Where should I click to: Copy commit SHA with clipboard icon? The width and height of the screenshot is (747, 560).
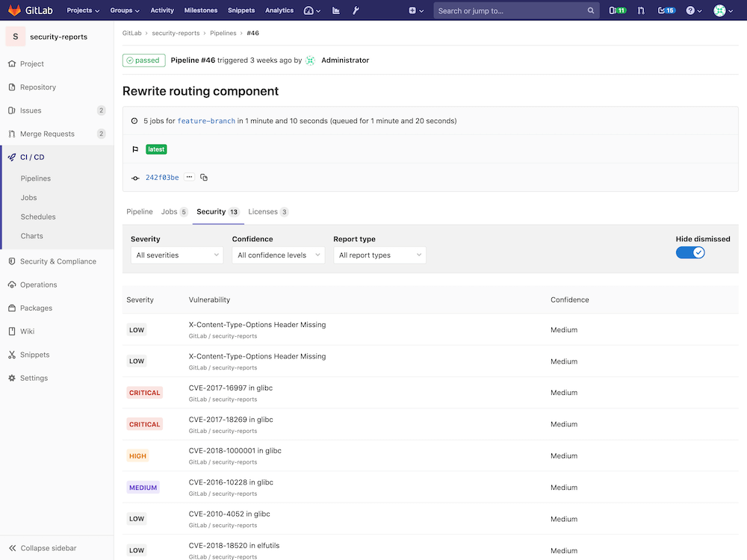[x=204, y=178]
